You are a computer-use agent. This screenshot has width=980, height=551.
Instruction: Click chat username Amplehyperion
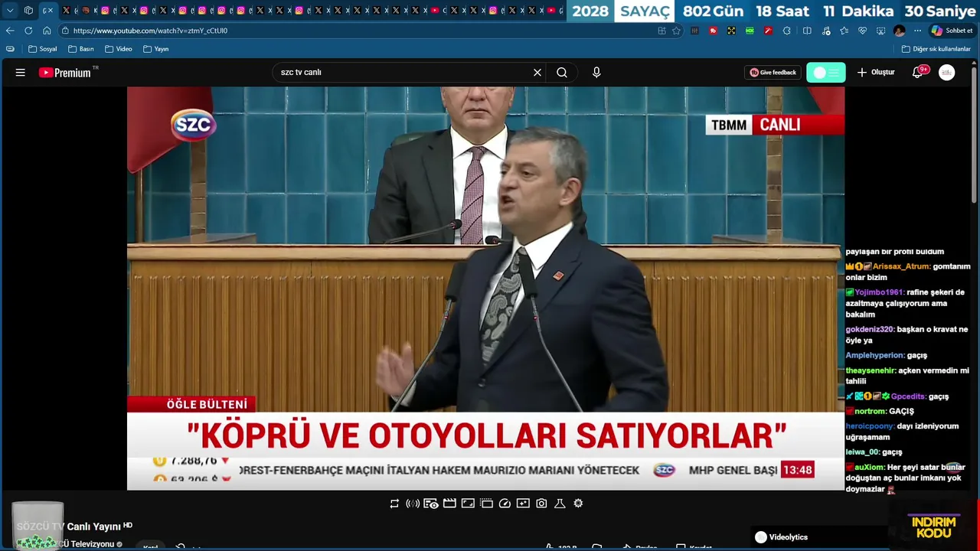875,356
